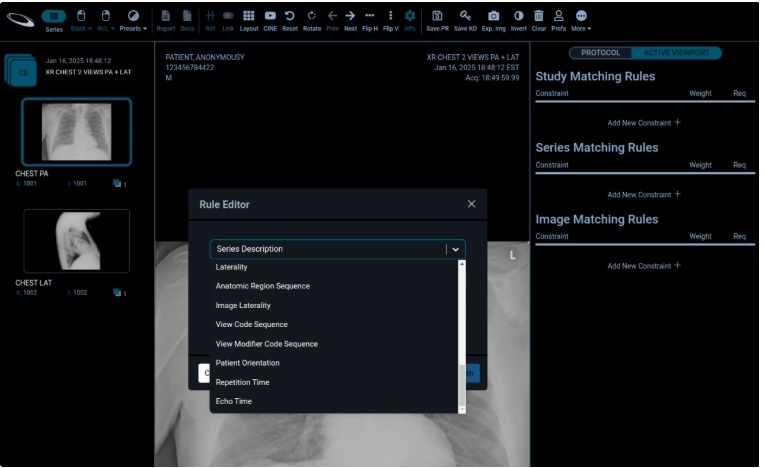Click image count icon under CHEST LAT

tap(117, 293)
